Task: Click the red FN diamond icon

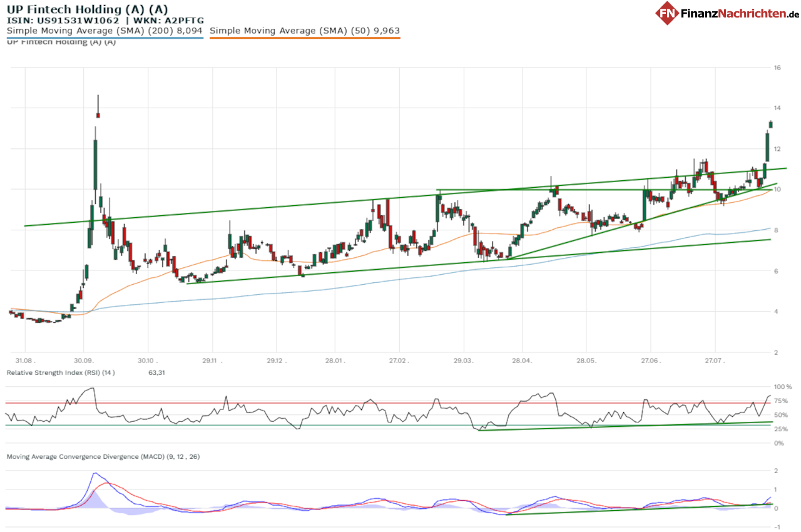Action: pos(668,13)
